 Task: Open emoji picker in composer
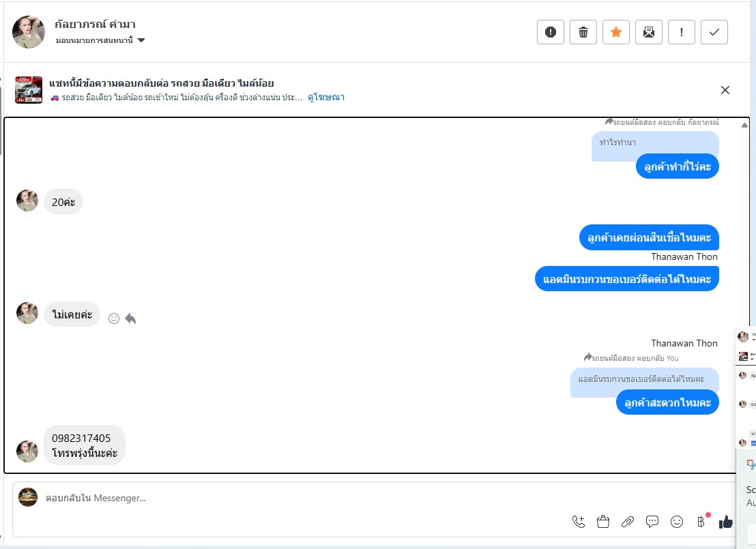(677, 522)
